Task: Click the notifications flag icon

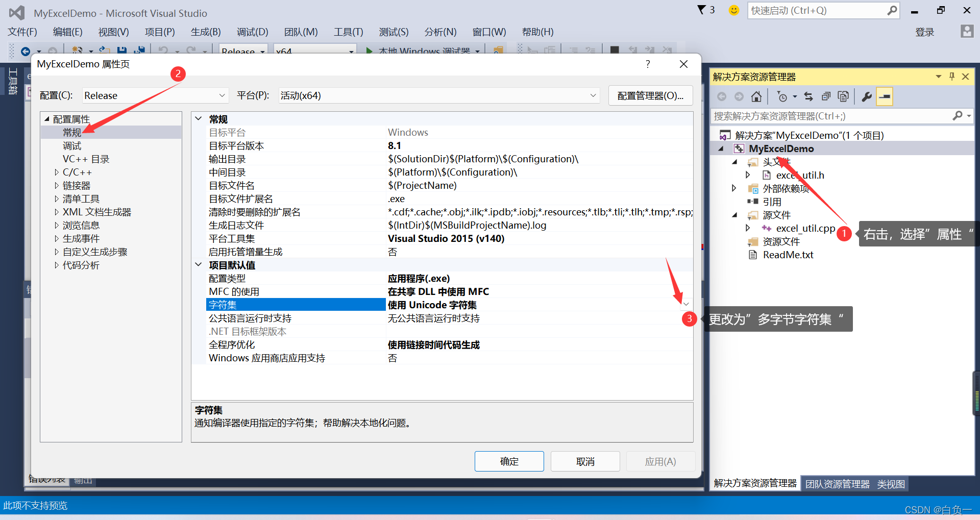Action: coord(702,10)
